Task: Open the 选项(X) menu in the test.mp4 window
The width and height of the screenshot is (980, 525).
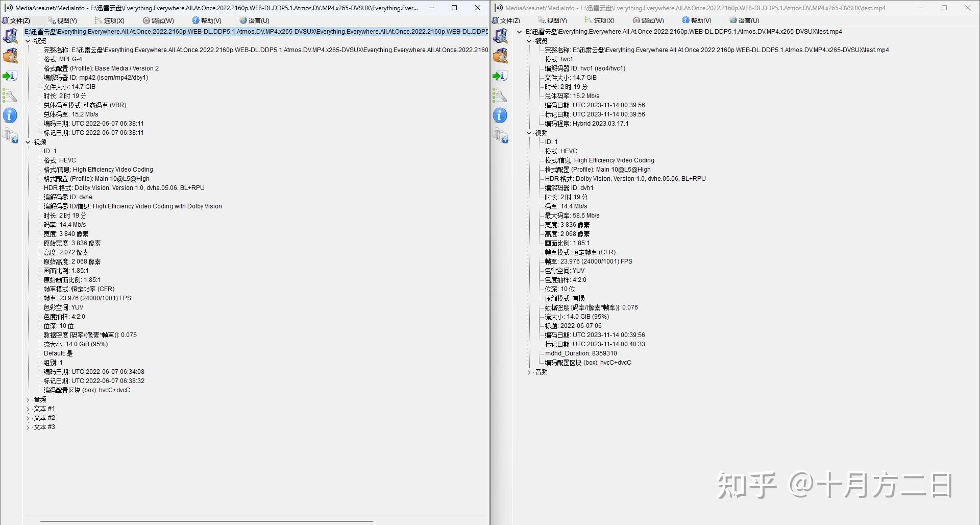Action: pyautogui.click(x=600, y=20)
